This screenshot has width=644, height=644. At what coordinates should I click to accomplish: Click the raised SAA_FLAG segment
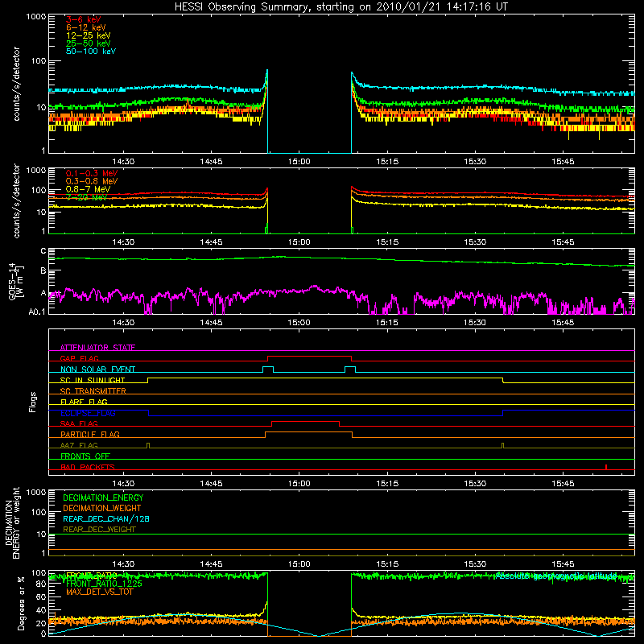tap(306, 421)
